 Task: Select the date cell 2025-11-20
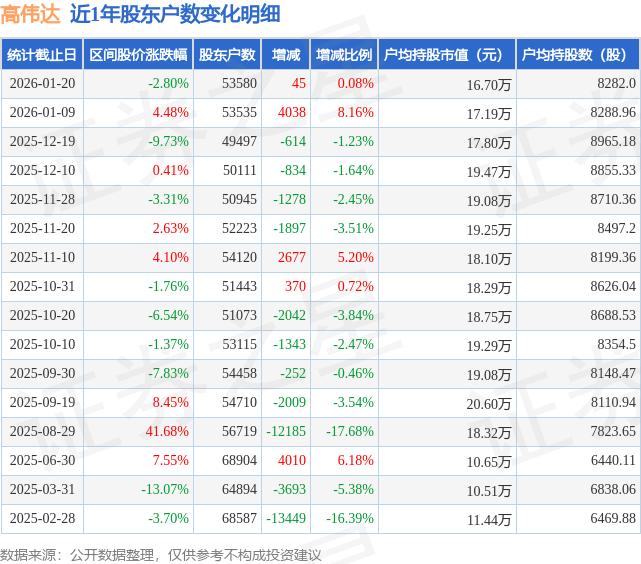[x=43, y=228]
